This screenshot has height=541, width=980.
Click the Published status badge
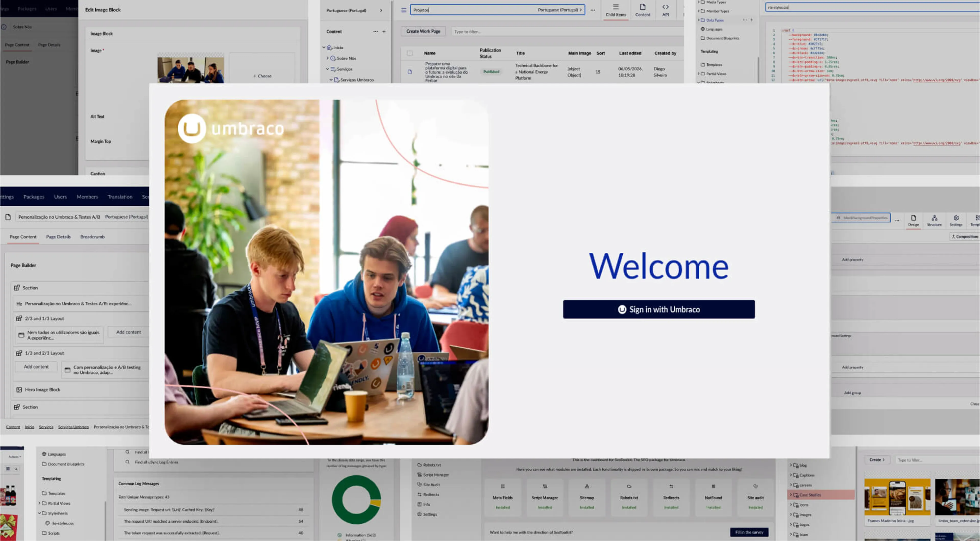pyautogui.click(x=491, y=72)
